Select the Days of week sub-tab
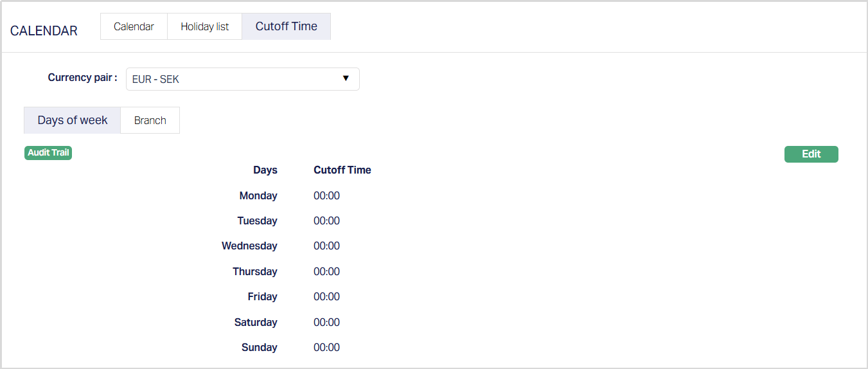The width and height of the screenshot is (868, 369). (x=72, y=120)
